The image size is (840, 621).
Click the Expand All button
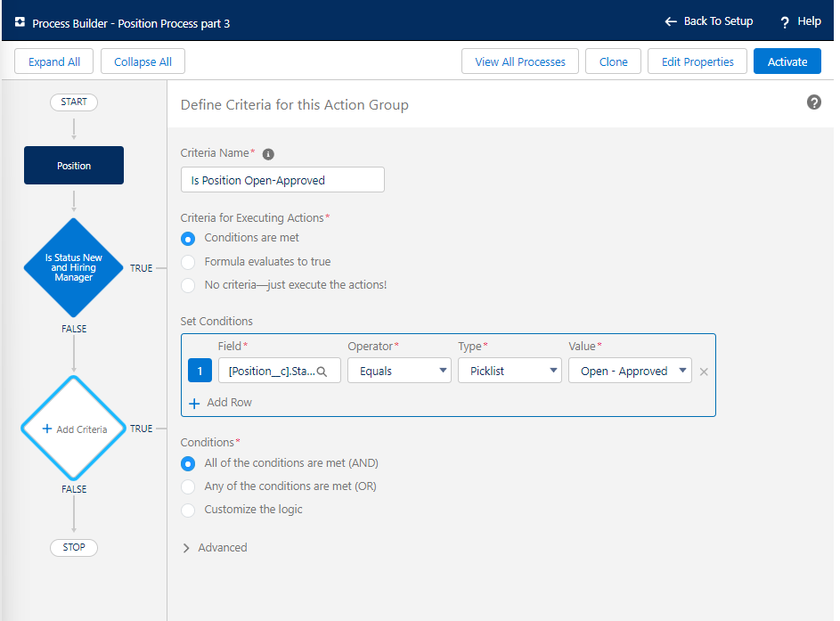pyautogui.click(x=54, y=61)
